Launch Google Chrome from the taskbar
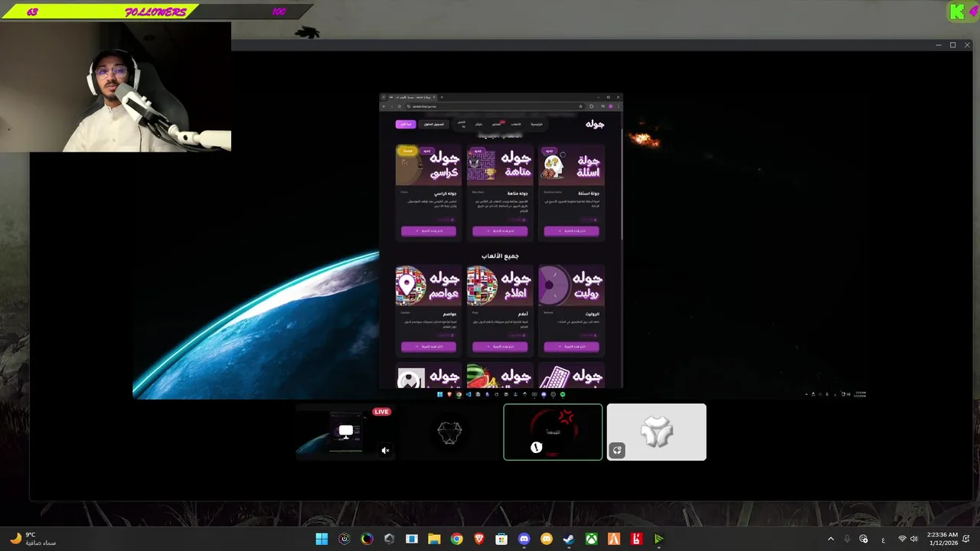 click(x=456, y=539)
